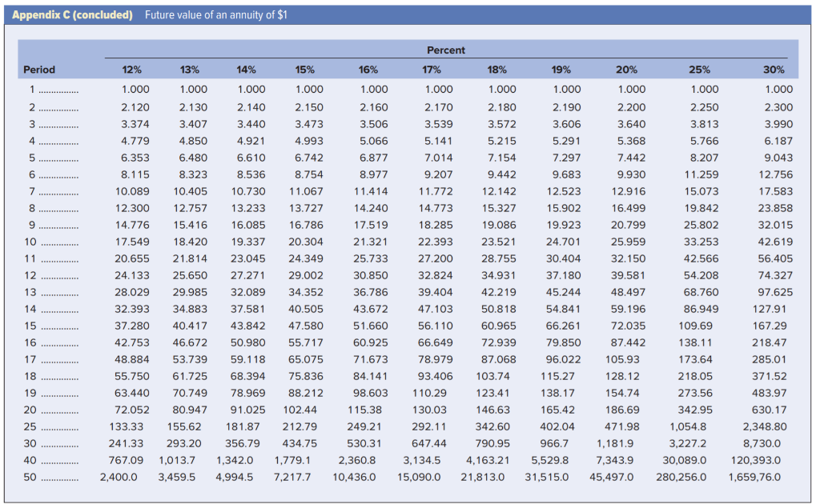Select Period 1 row label
Image resolution: width=820 pixels, height=504 pixels.
point(42,90)
